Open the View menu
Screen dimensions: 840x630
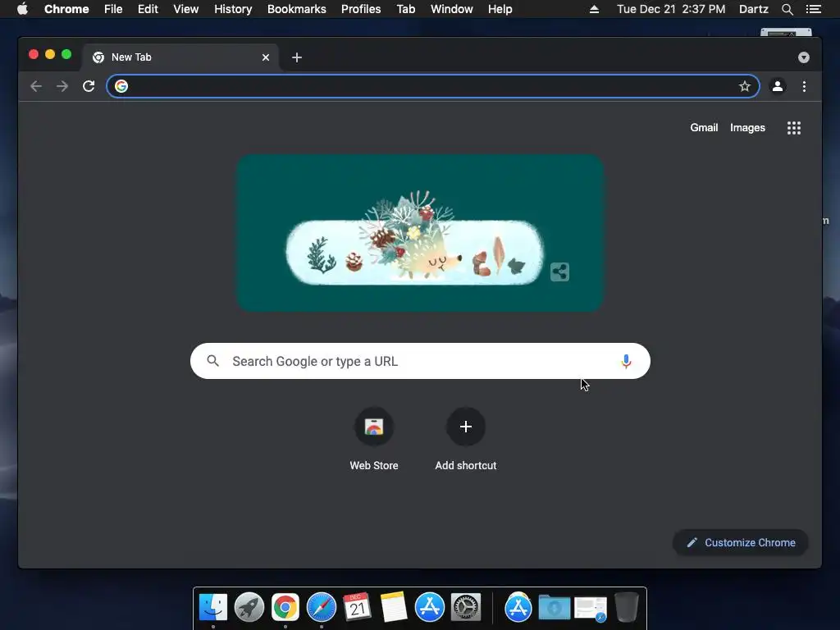point(186,9)
